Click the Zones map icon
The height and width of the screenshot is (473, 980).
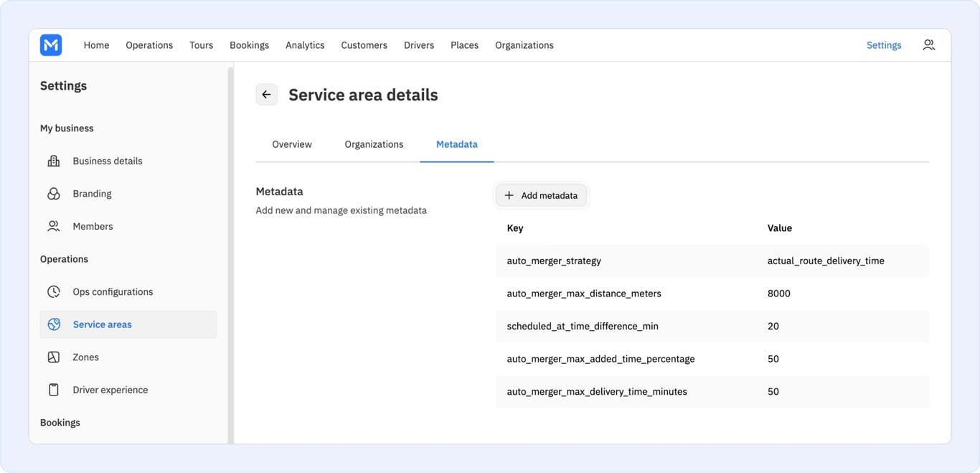click(x=54, y=357)
